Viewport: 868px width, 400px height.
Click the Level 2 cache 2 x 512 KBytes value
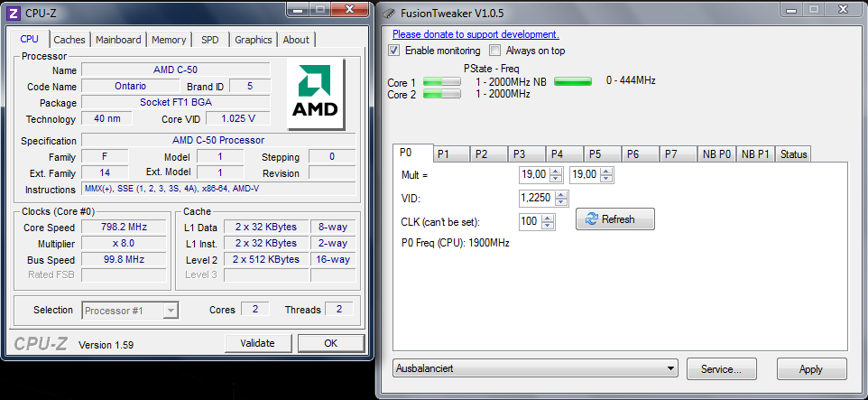[265, 259]
